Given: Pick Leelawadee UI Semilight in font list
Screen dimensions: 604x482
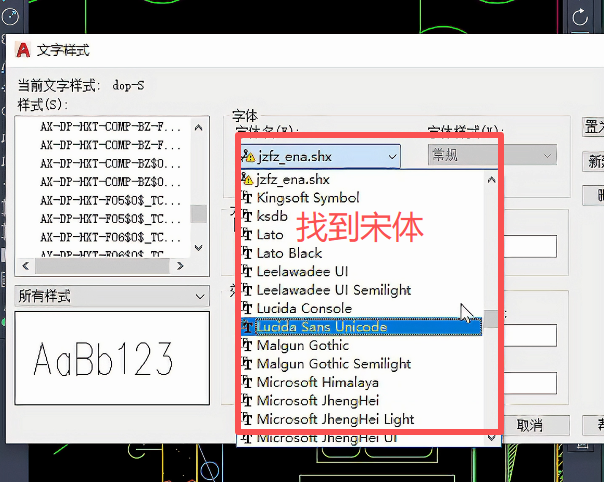Looking at the screenshot, I should [333, 290].
